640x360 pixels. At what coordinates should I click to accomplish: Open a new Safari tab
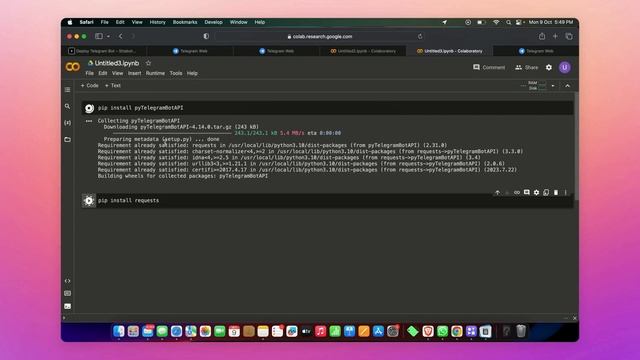555,36
